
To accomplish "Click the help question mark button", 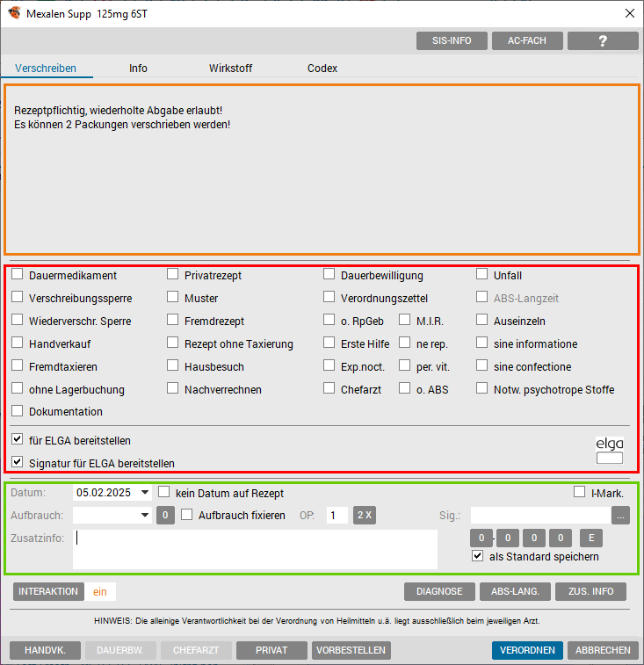I will (603, 40).
